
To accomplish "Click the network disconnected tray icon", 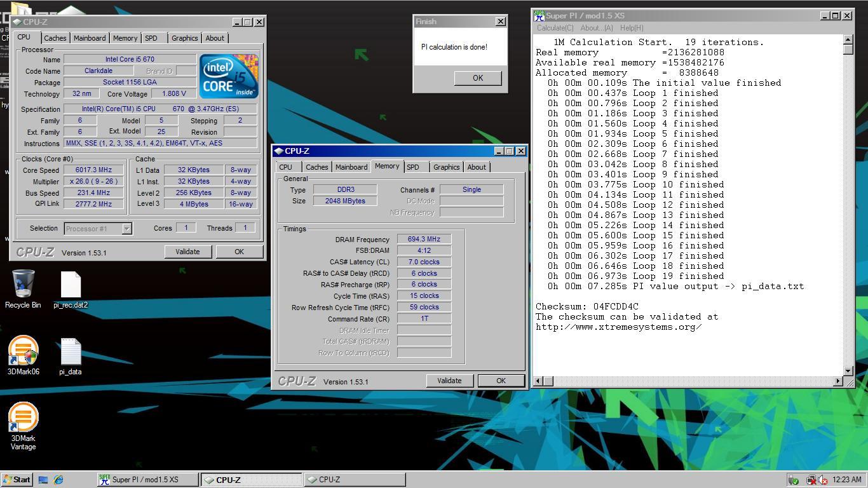I will coord(811,480).
